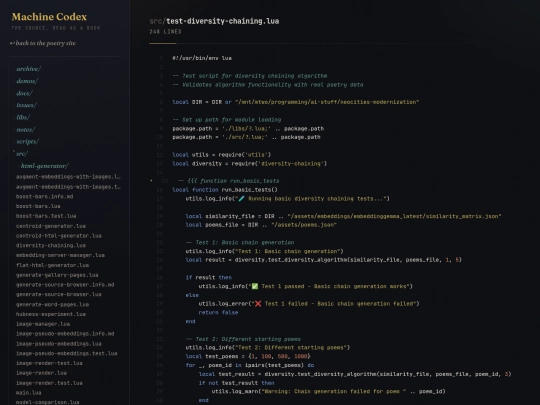Open the Machine Codex home title
The height and width of the screenshot is (405, 540).
49,17
